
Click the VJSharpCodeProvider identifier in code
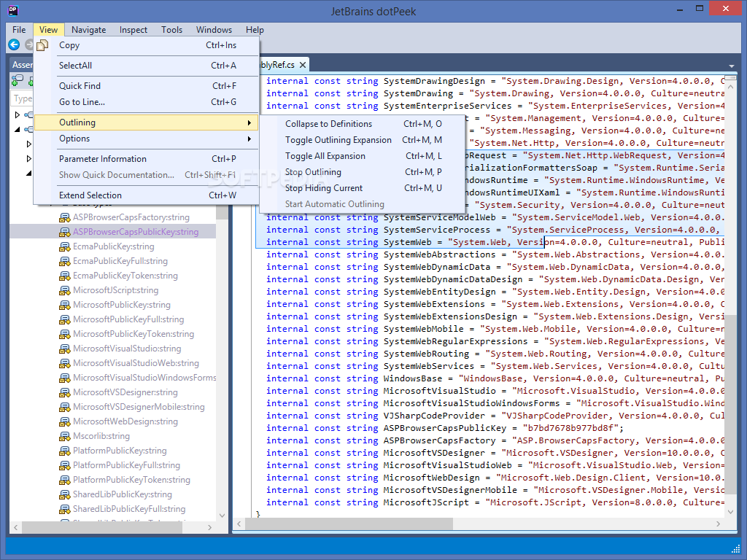[435, 416]
